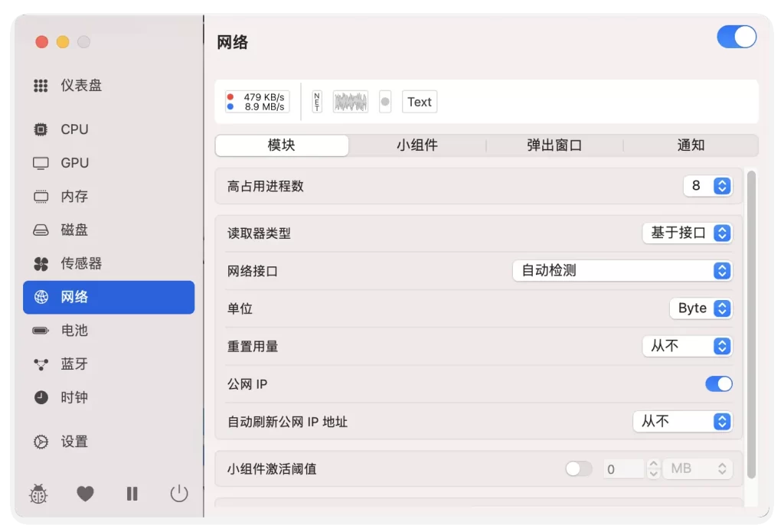
Task: Select the Text widget button
Action: coord(420,102)
